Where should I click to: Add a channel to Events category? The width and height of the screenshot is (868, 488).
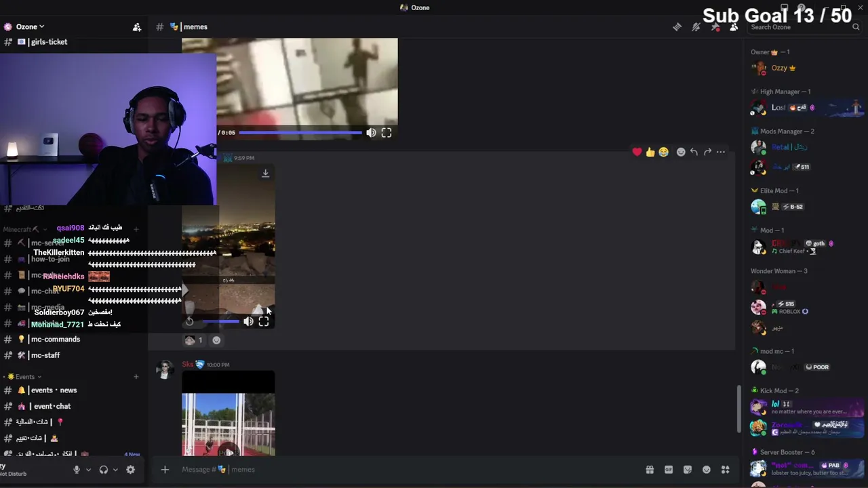136,377
